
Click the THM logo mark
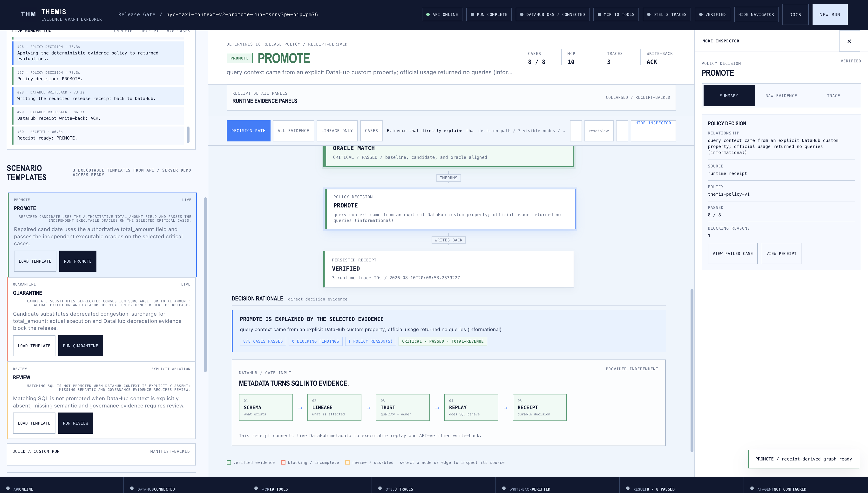point(28,14)
